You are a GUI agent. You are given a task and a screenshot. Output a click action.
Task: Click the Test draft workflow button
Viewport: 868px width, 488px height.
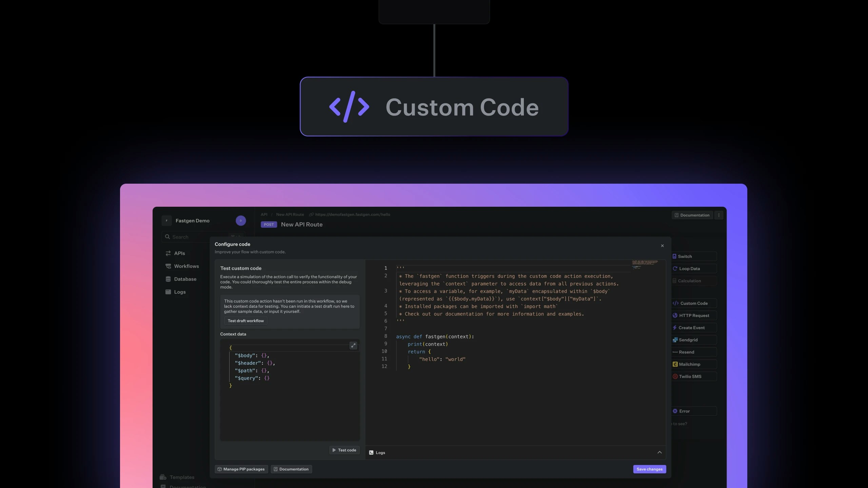click(x=245, y=320)
